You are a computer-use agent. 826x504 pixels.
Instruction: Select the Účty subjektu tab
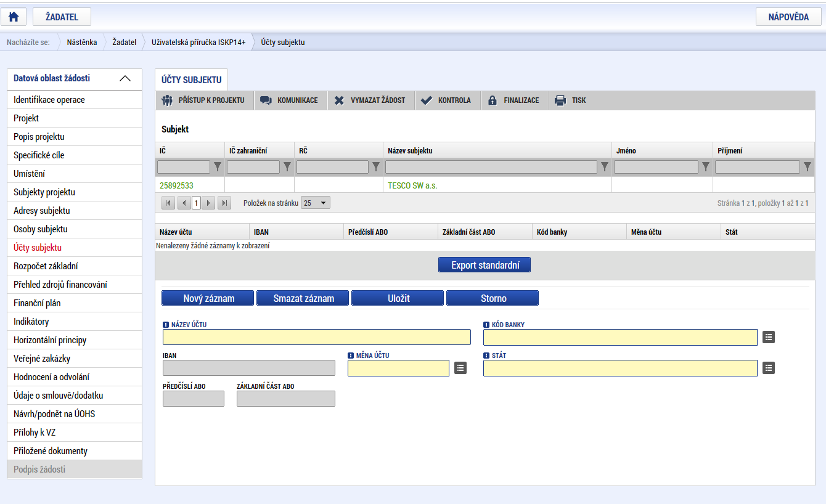coord(191,80)
